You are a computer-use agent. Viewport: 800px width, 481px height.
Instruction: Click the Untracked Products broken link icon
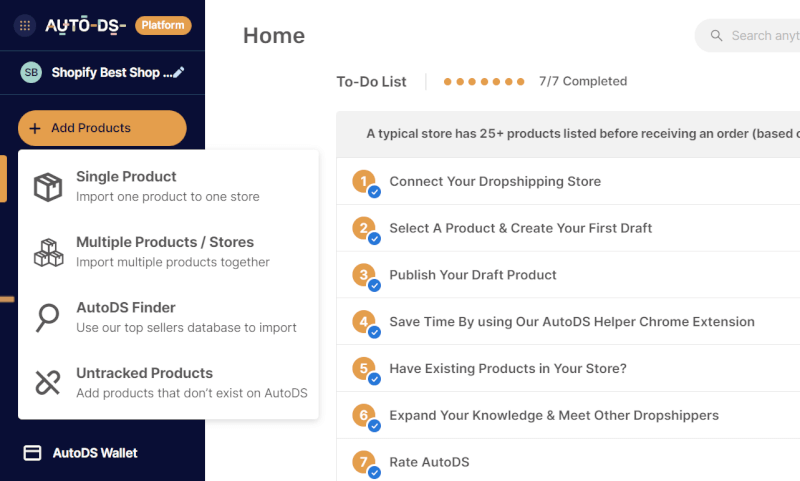(x=48, y=383)
